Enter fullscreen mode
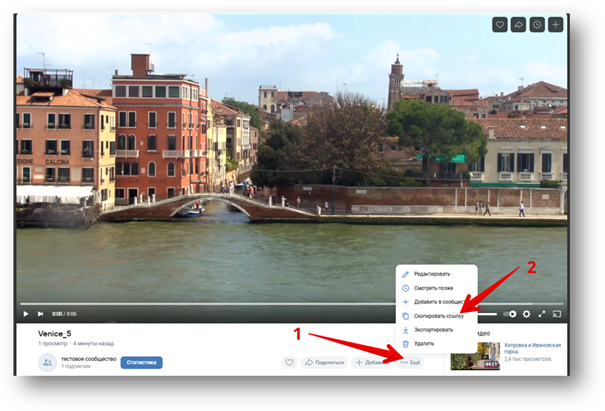 tap(542, 314)
